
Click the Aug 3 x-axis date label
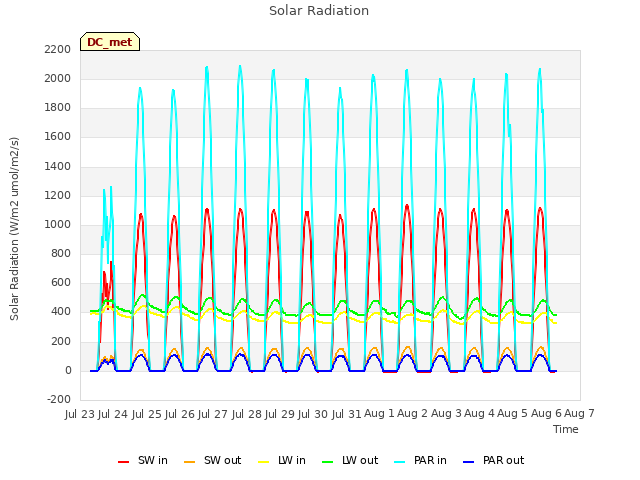click(446, 414)
